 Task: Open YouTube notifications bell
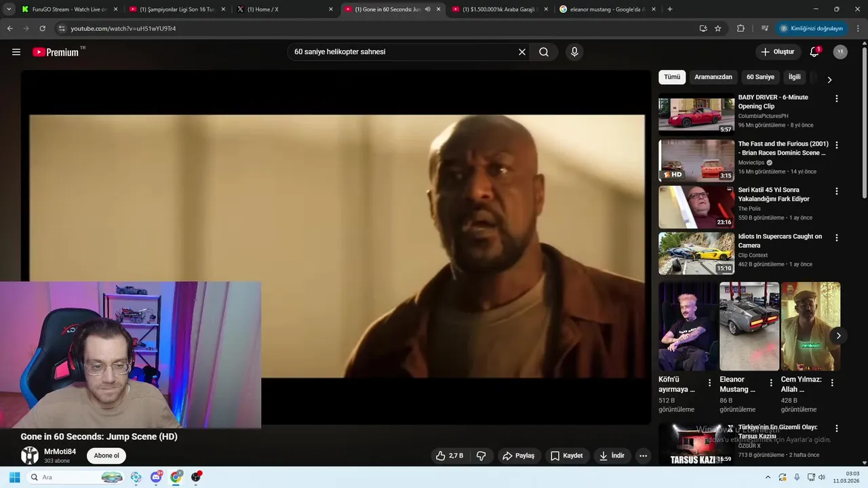(x=814, y=52)
